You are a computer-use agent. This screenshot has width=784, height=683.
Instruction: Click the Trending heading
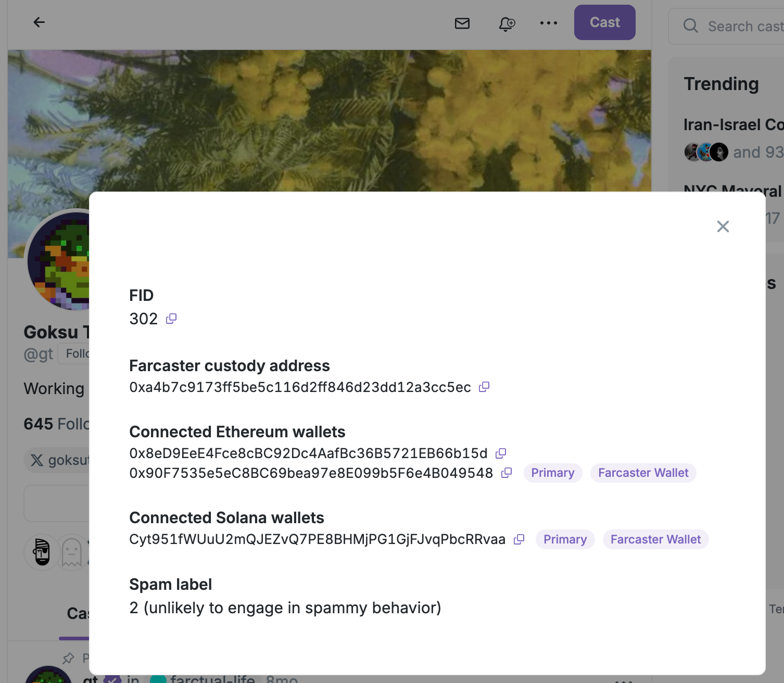click(722, 84)
